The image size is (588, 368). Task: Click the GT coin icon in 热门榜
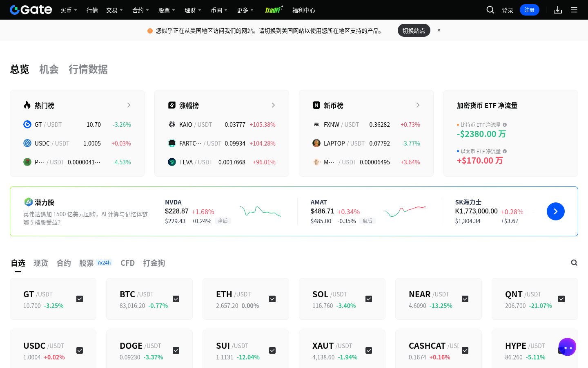(27, 124)
